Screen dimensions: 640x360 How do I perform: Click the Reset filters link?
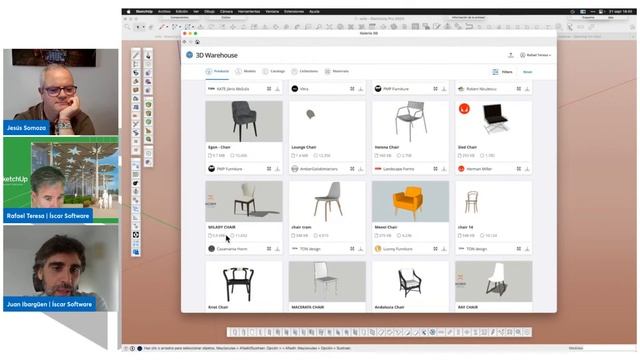click(x=527, y=72)
